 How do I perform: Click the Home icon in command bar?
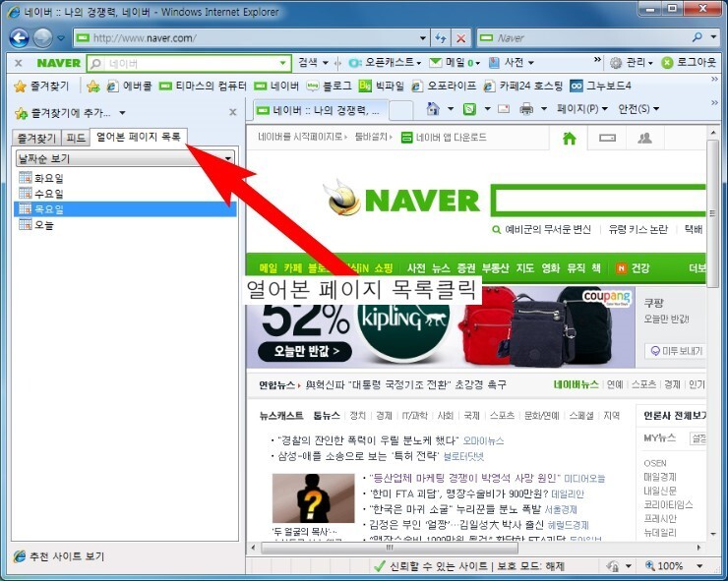click(x=433, y=109)
